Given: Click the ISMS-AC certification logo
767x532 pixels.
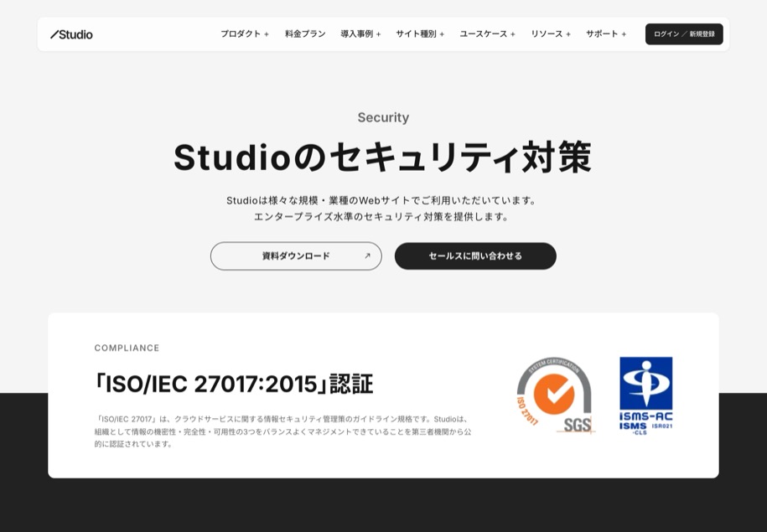Looking at the screenshot, I should click(x=645, y=395).
